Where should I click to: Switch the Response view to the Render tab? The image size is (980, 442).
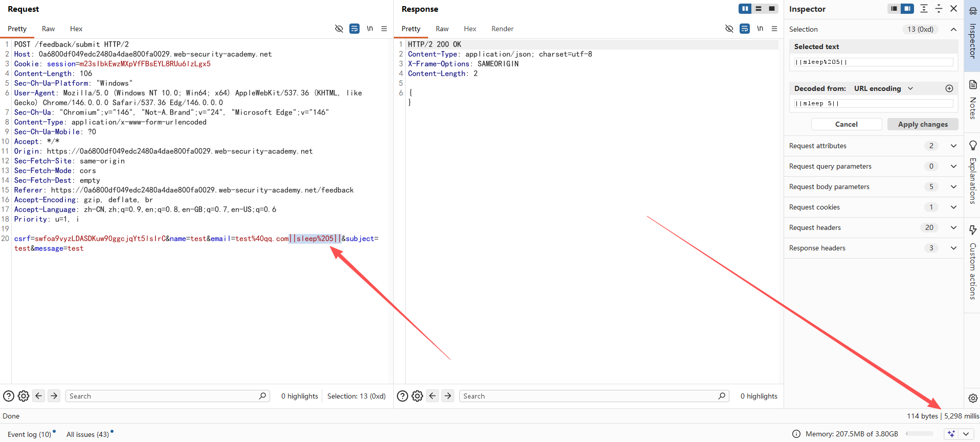click(x=502, y=29)
